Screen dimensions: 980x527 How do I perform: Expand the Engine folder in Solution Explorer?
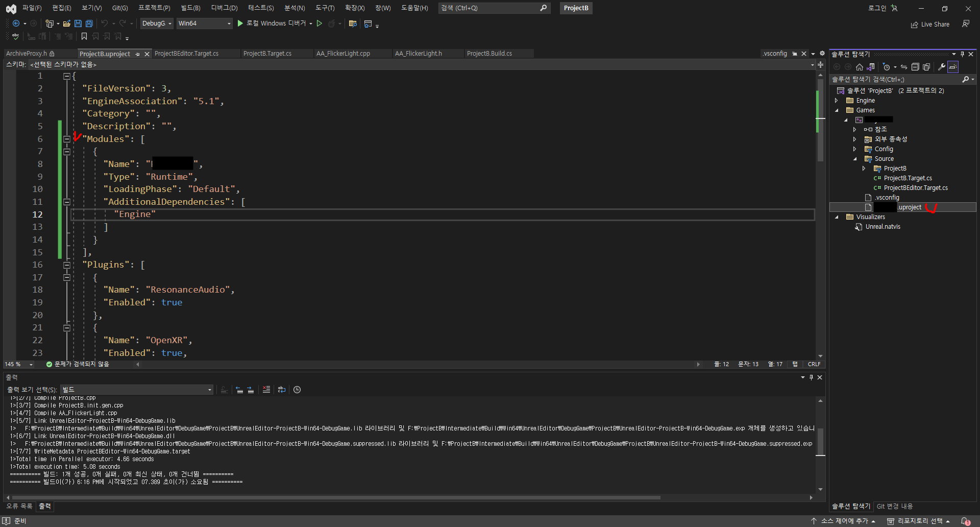[x=837, y=101]
